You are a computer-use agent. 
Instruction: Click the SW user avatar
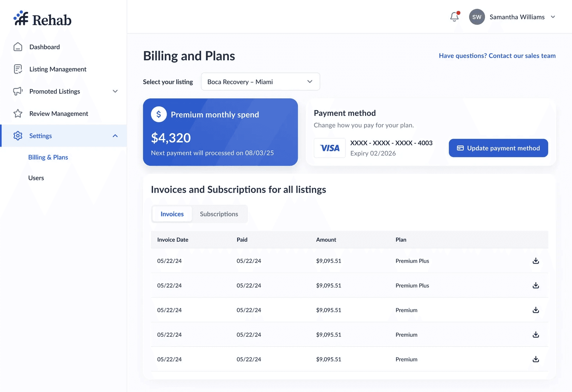tap(477, 17)
